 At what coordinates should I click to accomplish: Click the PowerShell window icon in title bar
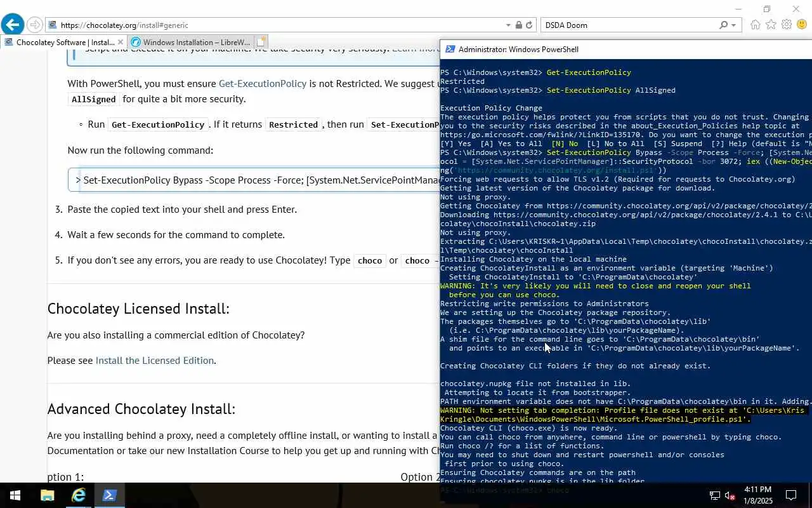(x=450, y=50)
